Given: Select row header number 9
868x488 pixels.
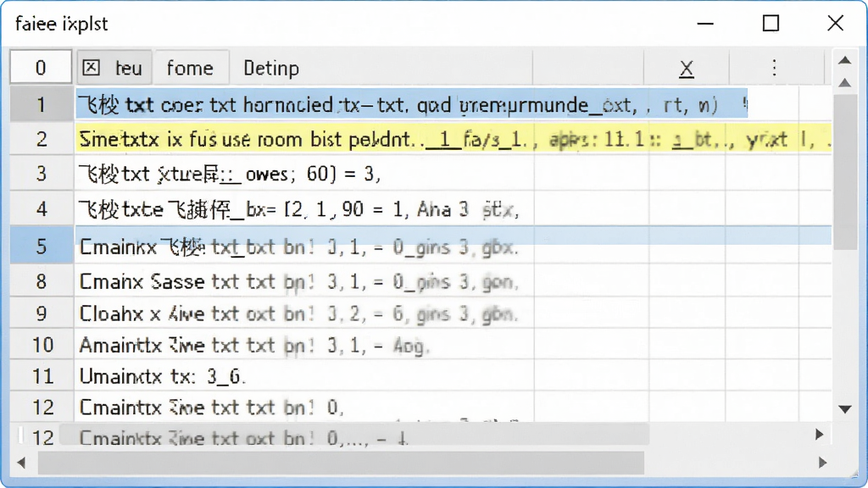Looking at the screenshot, I should click(x=42, y=313).
